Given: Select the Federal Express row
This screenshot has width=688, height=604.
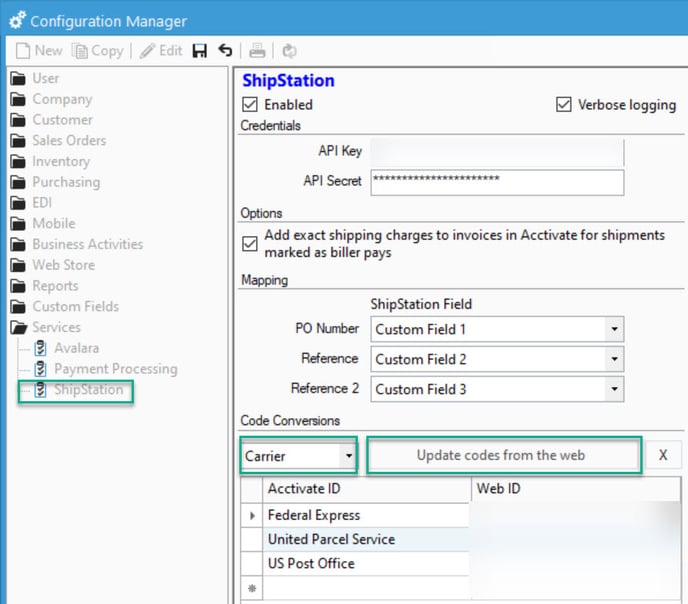Looking at the screenshot, I should (x=366, y=515).
